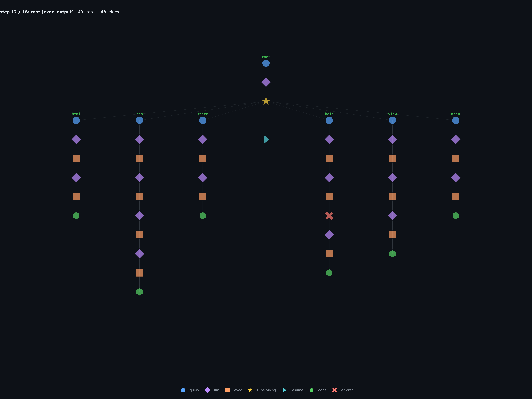Click last exec square in view branch

tap(392, 235)
